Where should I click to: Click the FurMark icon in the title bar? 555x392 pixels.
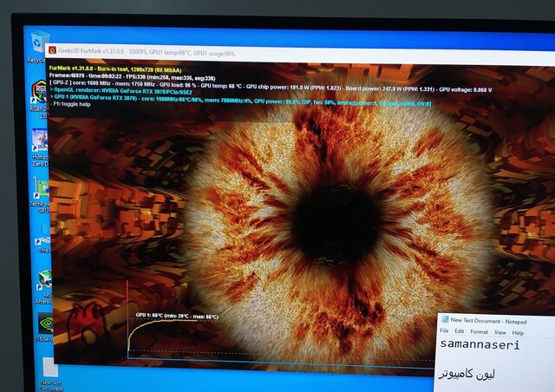pyautogui.click(x=53, y=52)
